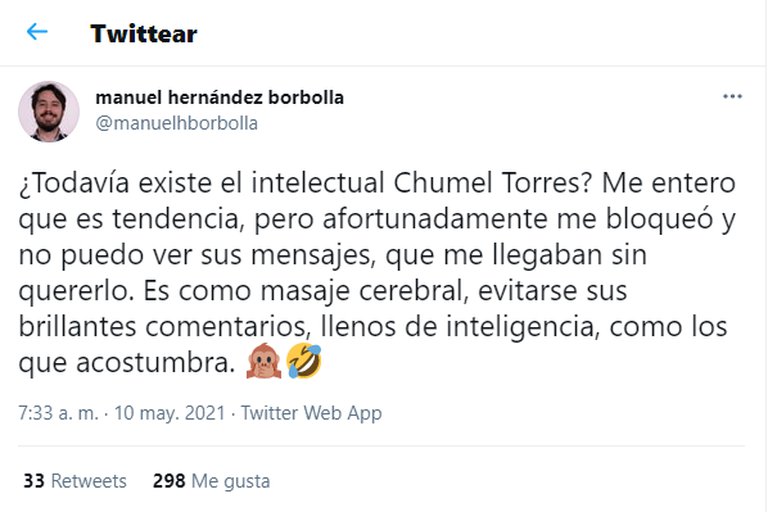The height and width of the screenshot is (512, 768).
Task: Click the tweet time 7:33 a. m.
Action: click(x=57, y=413)
